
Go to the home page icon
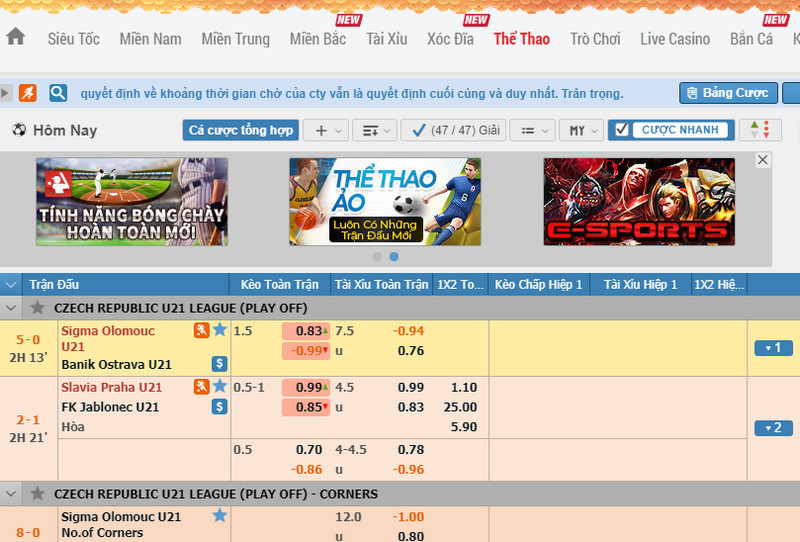click(15, 37)
